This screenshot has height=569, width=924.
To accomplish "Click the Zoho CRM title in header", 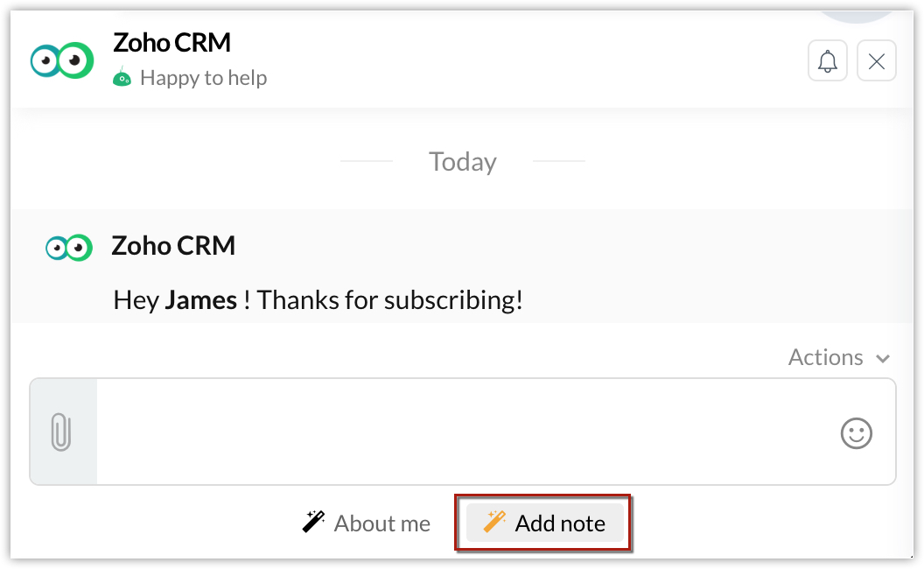I will pyautogui.click(x=171, y=42).
